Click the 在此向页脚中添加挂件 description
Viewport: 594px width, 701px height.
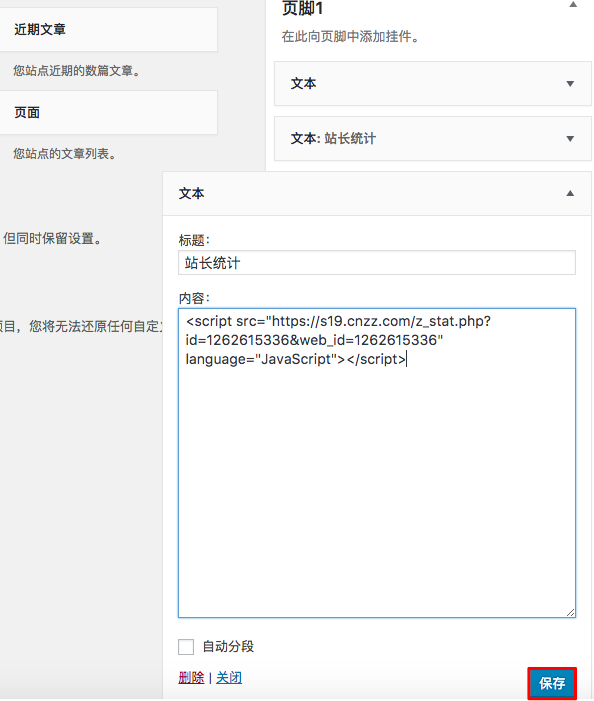click(x=350, y=37)
